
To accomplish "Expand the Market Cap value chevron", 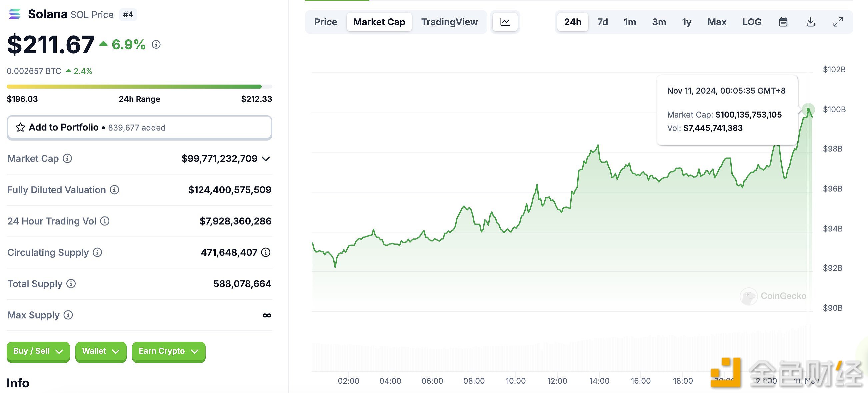I will click(x=266, y=159).
